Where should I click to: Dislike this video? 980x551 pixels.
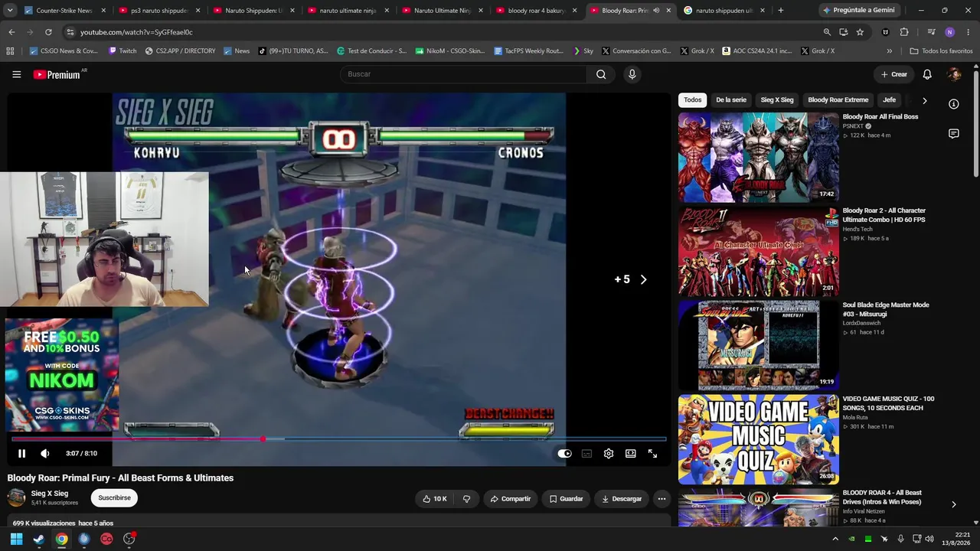(466, 499)
